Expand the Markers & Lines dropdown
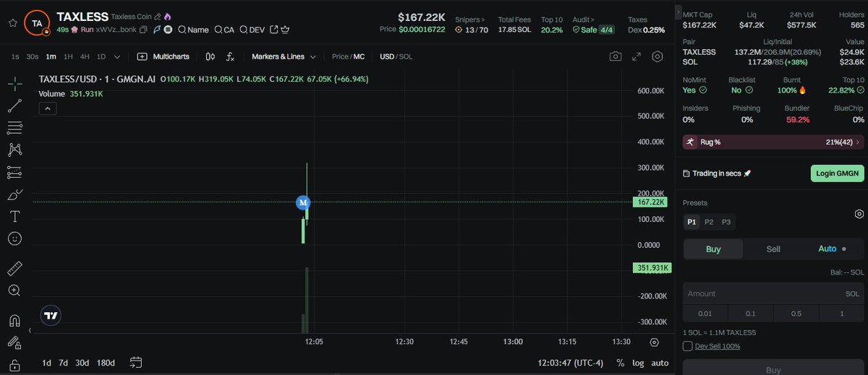The image size is (868, 375). pyautogui.click(x=284, y=56)
